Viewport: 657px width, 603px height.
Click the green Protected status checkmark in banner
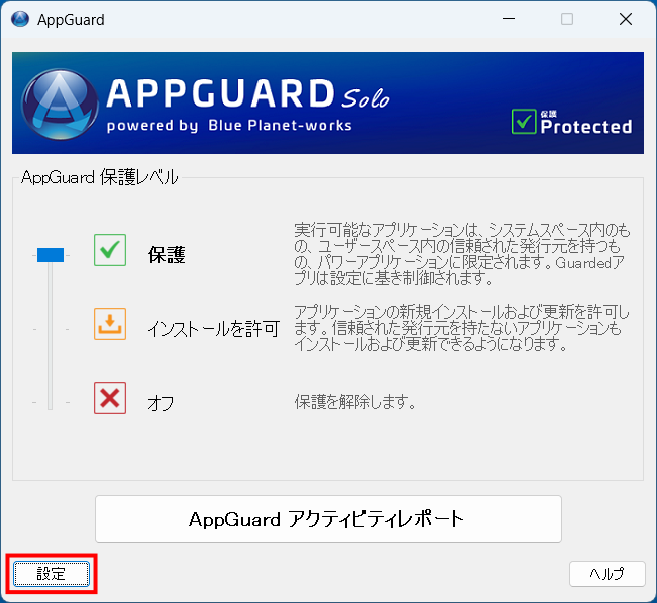pyautogui.click(x=524, y=121)
